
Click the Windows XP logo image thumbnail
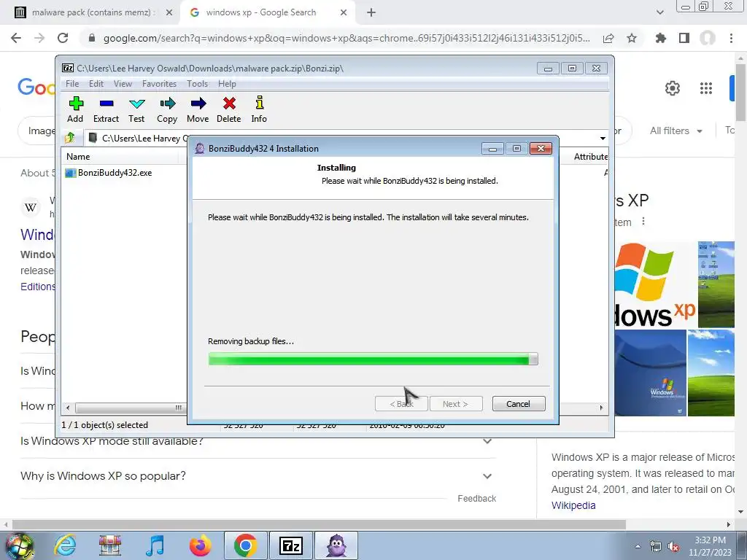[x=655, y=284]
